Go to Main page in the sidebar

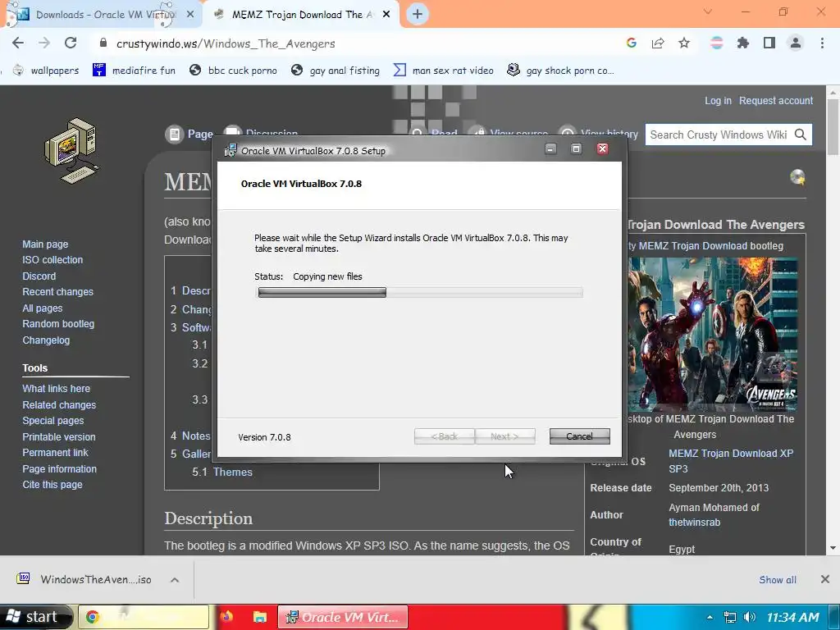click(x=45, y=244)
